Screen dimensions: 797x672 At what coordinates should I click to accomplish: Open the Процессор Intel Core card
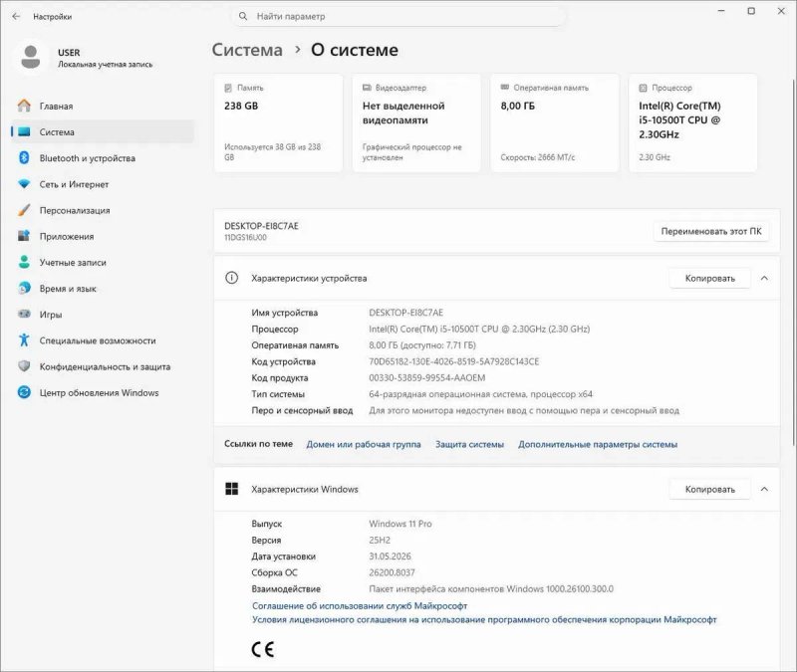[x=692, y=122]
